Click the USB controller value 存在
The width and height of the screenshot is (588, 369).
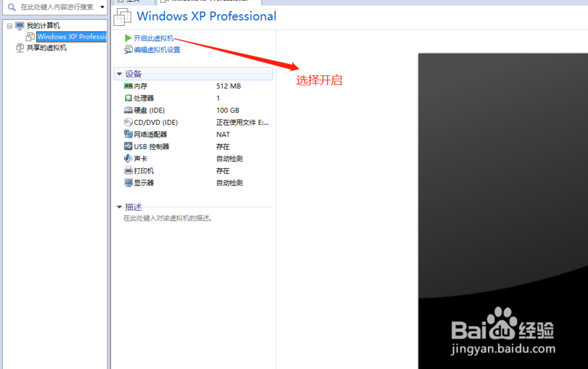click(223, 147)
